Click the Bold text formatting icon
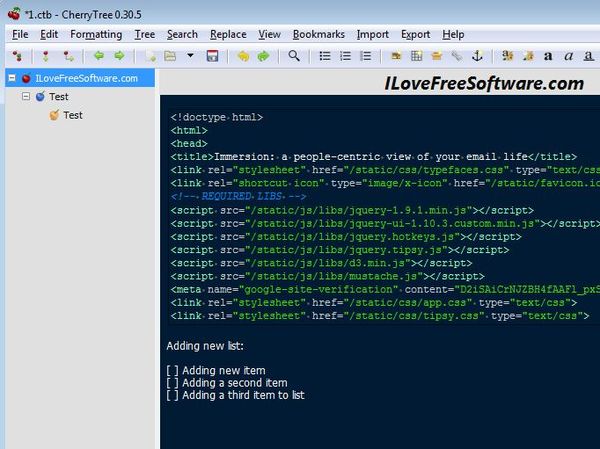Viewport: 600px width, 449px height. click(x=548, y=56)
